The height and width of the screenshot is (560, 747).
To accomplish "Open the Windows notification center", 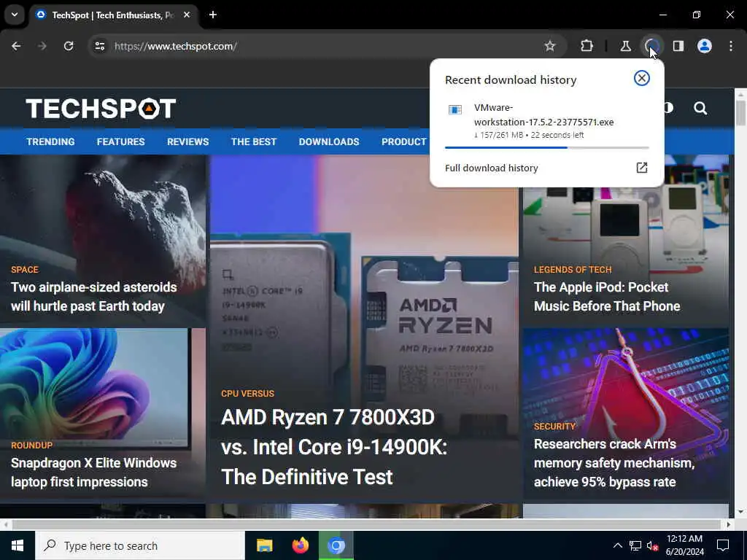I will pyautogui.click(x=723, y=545).
